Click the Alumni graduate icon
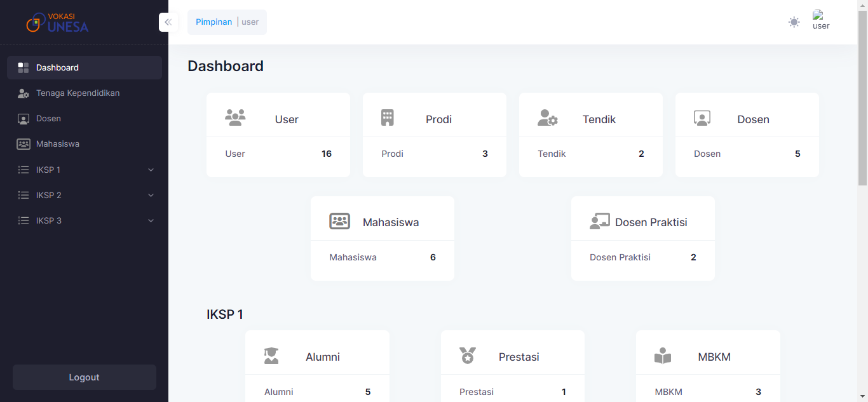 pos(271,356)
